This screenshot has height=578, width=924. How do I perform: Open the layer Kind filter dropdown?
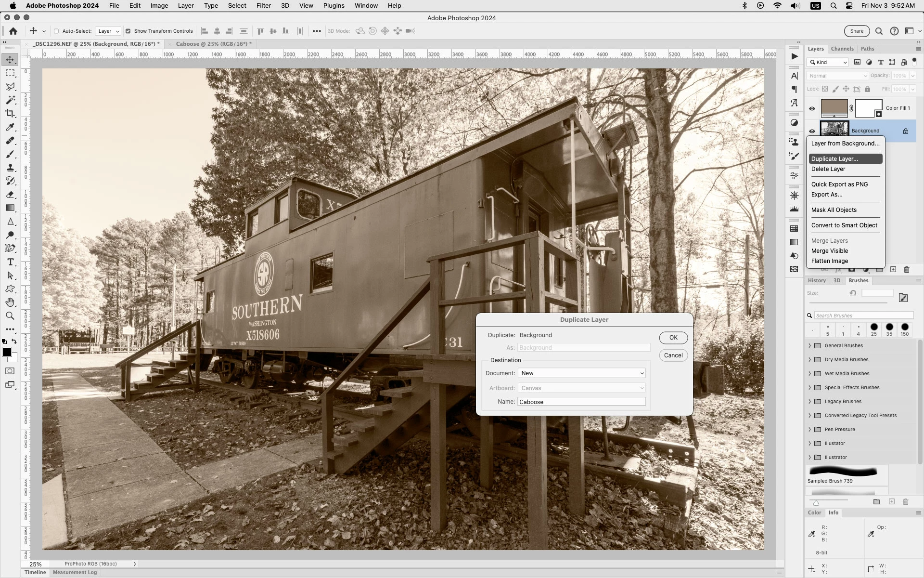(x=828, y=62)
